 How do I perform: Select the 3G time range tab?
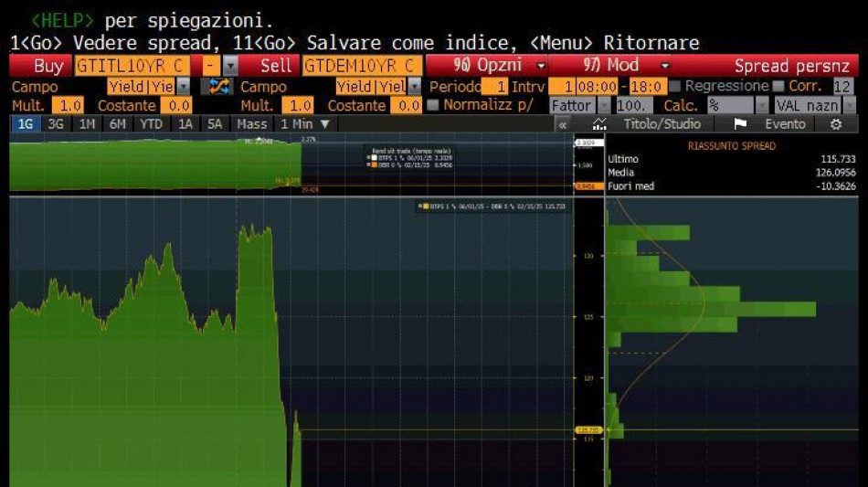pyautogui.click(x=56, y=124)
